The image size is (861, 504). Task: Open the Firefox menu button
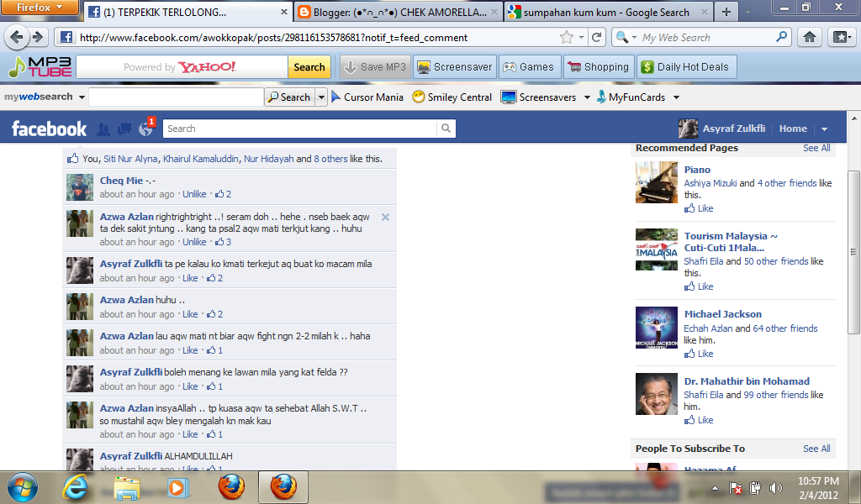click(x=40, y=8)
